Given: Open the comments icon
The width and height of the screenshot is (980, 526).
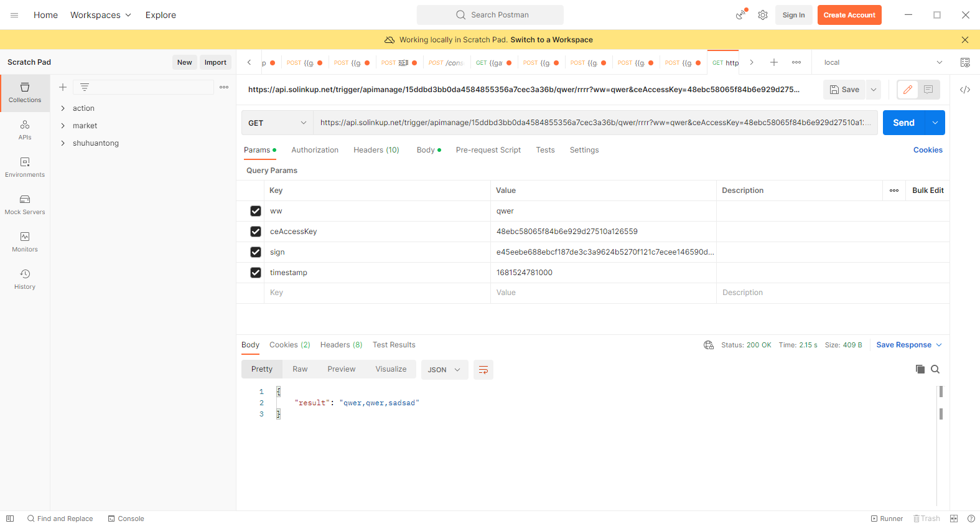Looking at the screenshot, I should (x=928, y=90).
